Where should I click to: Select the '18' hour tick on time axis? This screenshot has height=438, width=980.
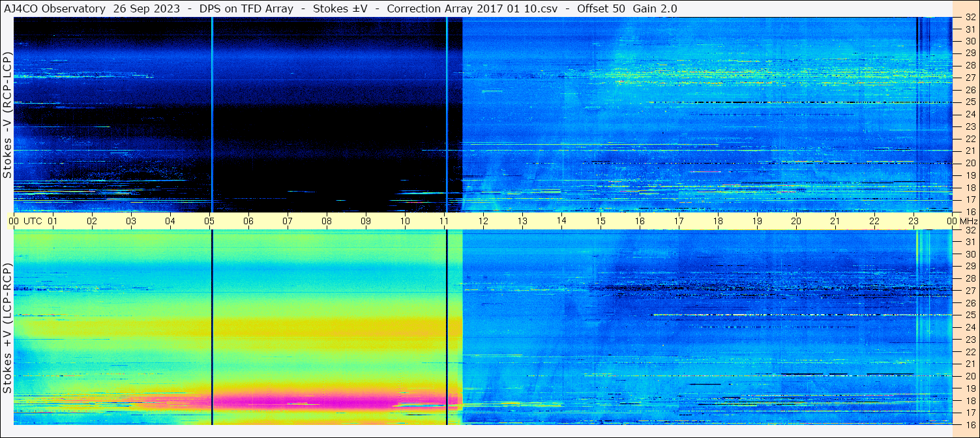(718, 221)
